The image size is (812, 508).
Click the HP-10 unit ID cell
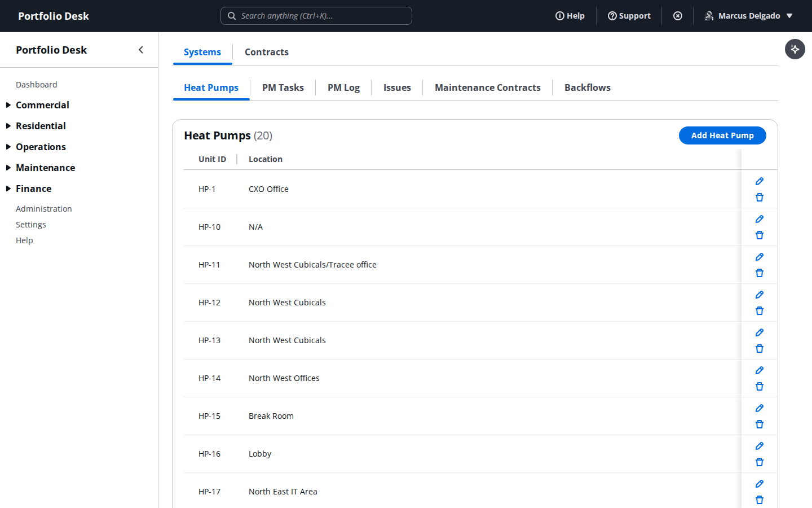209,227
